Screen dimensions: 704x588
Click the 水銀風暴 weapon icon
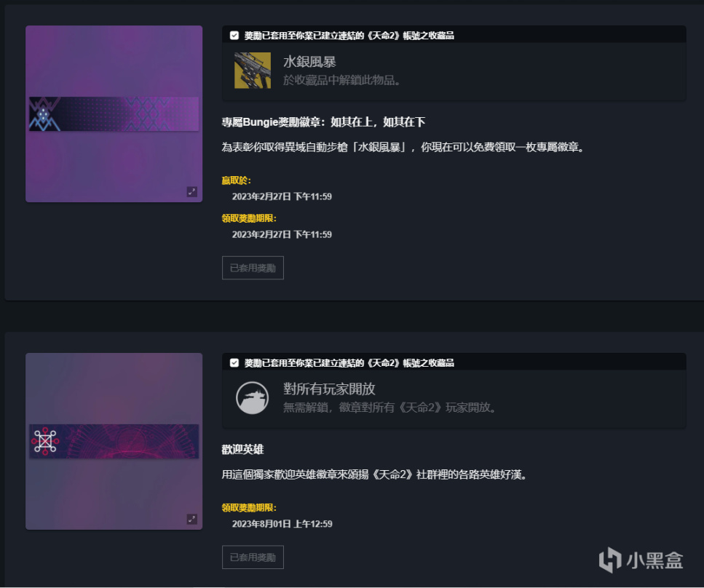click(253, 71)
